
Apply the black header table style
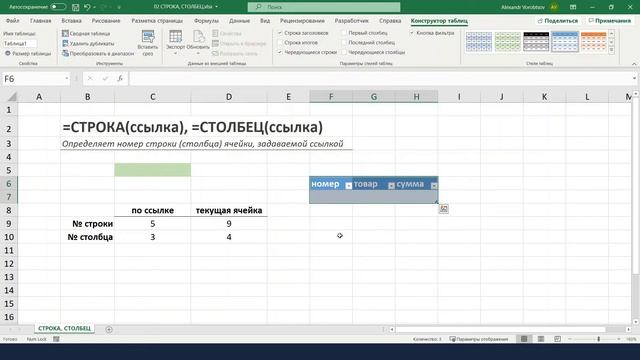click(536, 42)
